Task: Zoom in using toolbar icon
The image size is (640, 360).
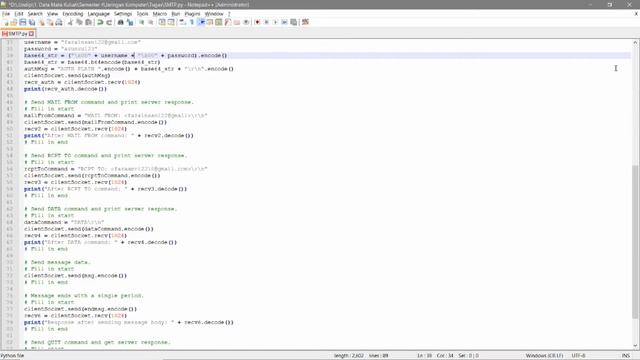Action: 142,22
